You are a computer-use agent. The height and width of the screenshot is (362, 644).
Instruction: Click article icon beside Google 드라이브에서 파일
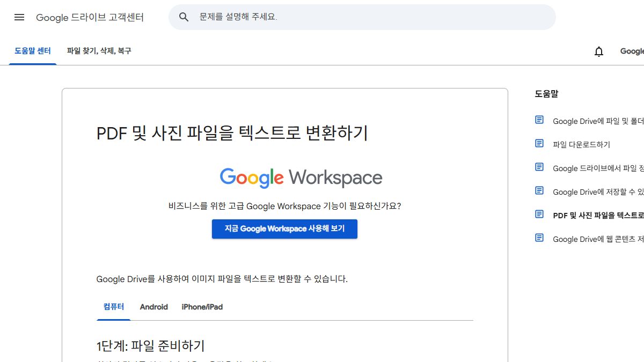point(539,167)
